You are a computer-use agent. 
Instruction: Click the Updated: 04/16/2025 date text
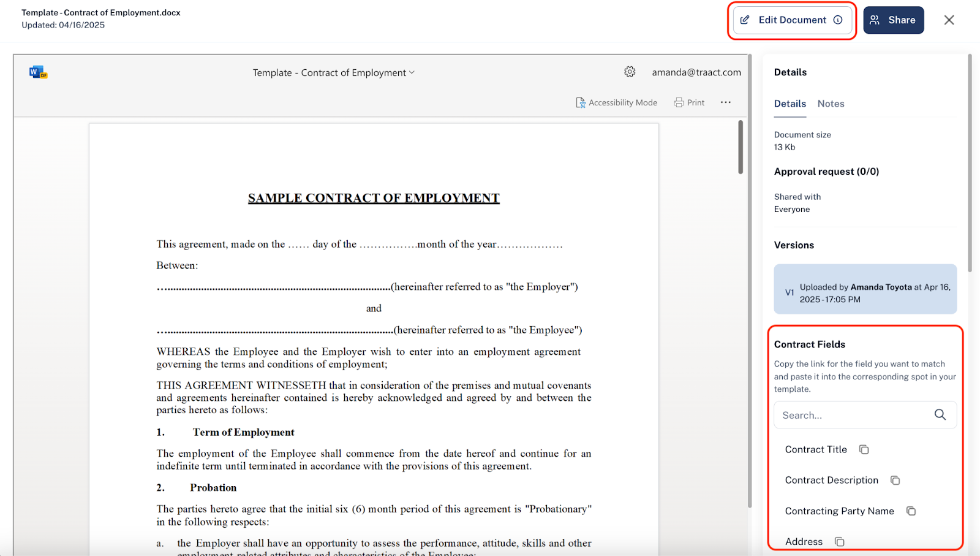[63, 25]
